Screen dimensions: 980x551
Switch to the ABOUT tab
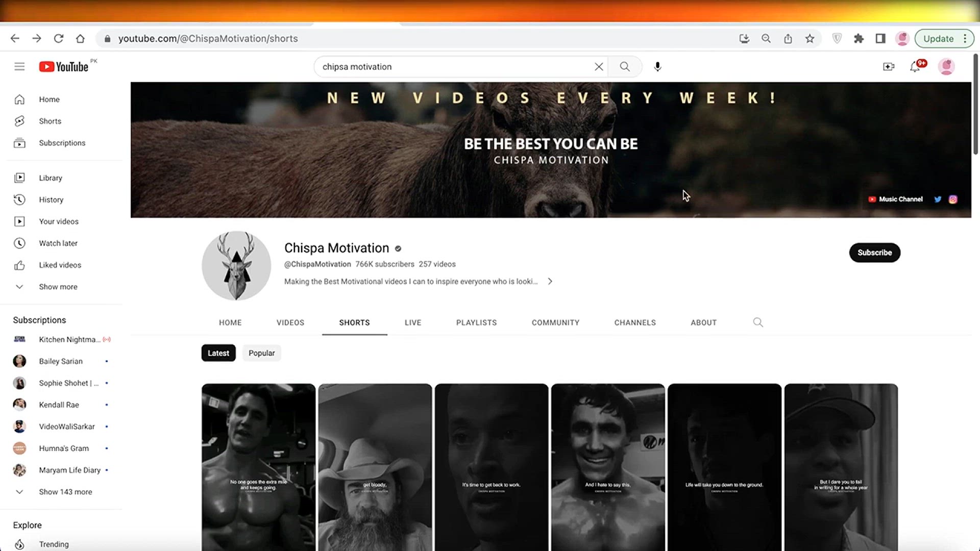click(x=703, y=322)
